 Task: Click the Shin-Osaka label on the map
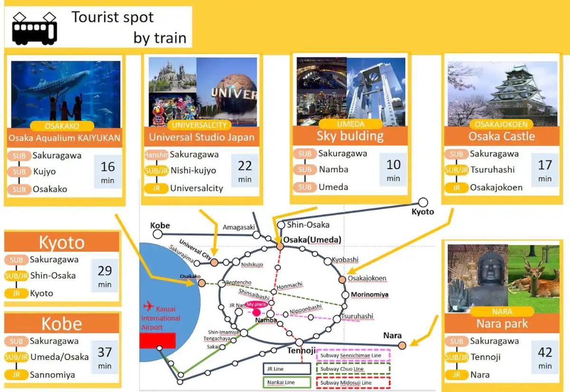pos(308,225)
